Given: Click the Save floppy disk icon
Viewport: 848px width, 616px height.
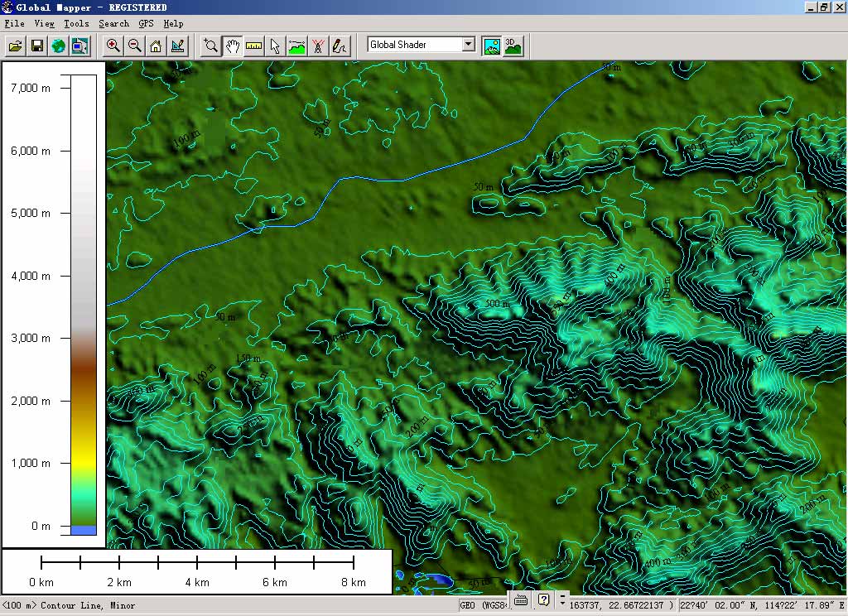Looking at the screenshot, I should 37,46.
